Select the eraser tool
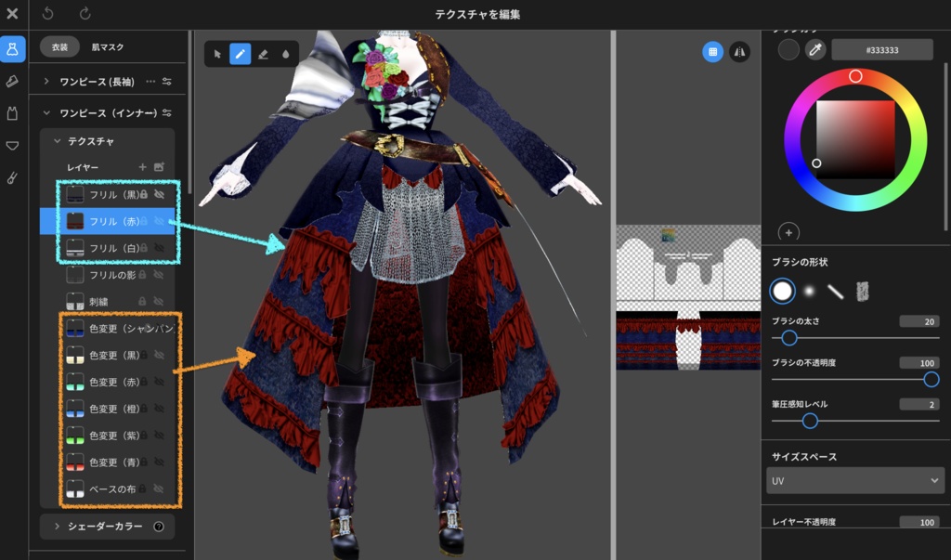951x560 pixels. coord(263,54)
